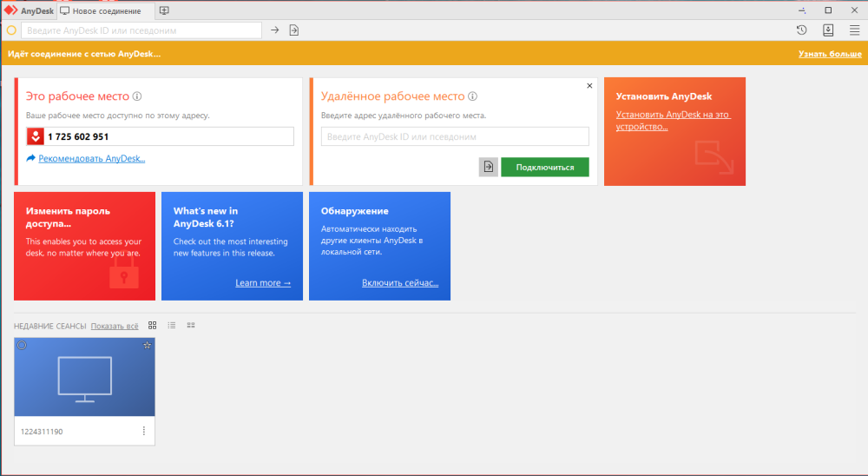
Task: Open What's new in AnyDesk 6.1 tile
Action: (x=232, y=246)
